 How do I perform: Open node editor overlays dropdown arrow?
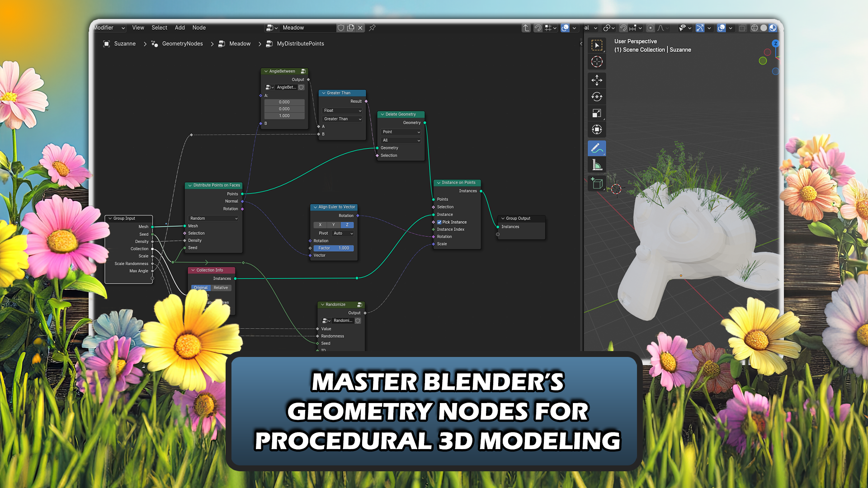point(574,28)
